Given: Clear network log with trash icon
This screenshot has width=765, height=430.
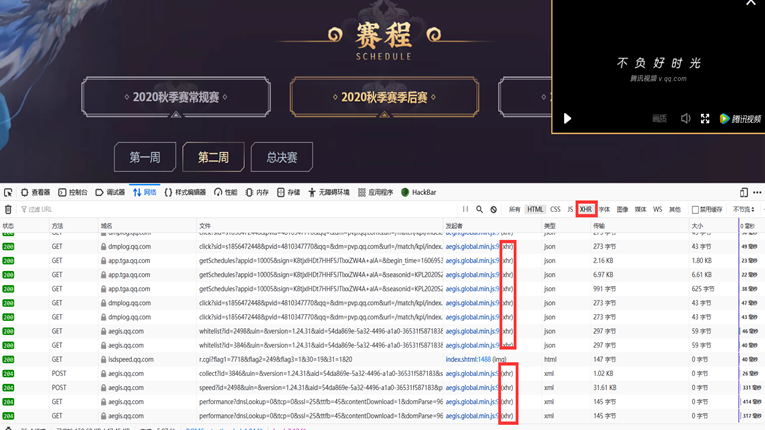Looking at the screenshot, I should 8,209.
